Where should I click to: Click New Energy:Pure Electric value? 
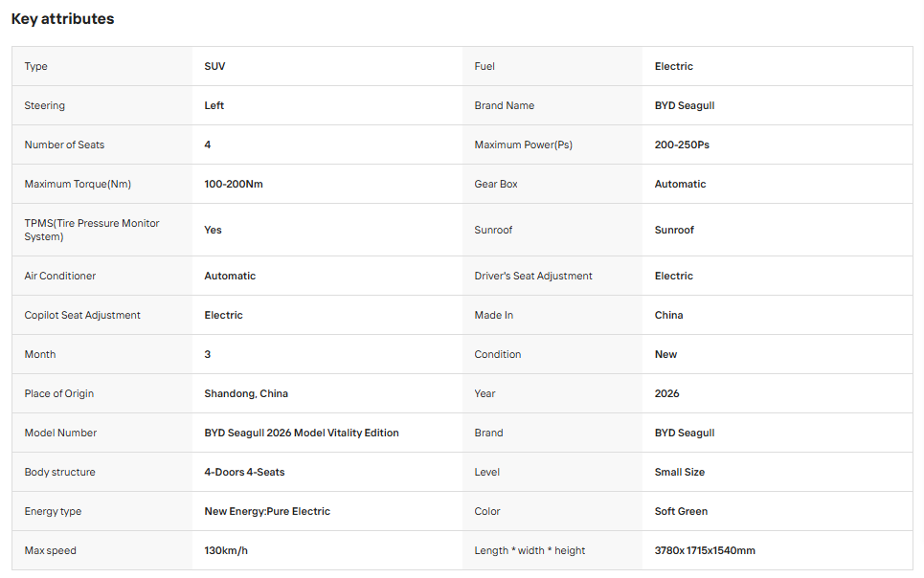267,511
